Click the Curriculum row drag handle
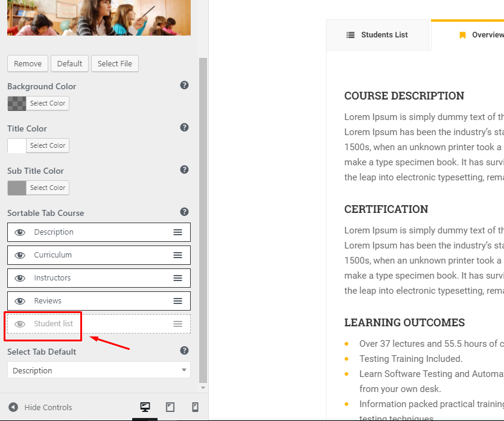Screen dimensions: 504x421 click(177, 255)
